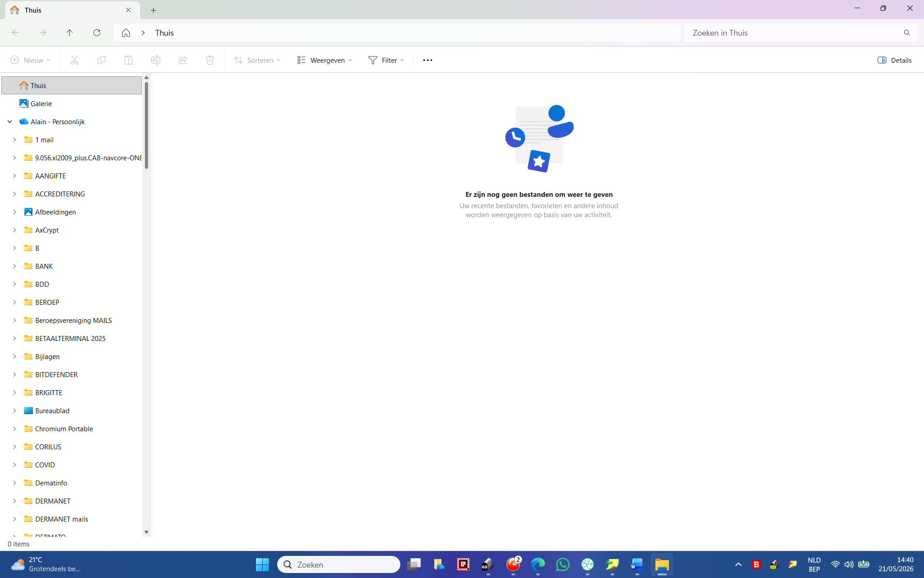Viewport: 924px width, 578px height.
Task: Click the Delete trash can icon
Action: pyautogui.click(x=210, y=60)
